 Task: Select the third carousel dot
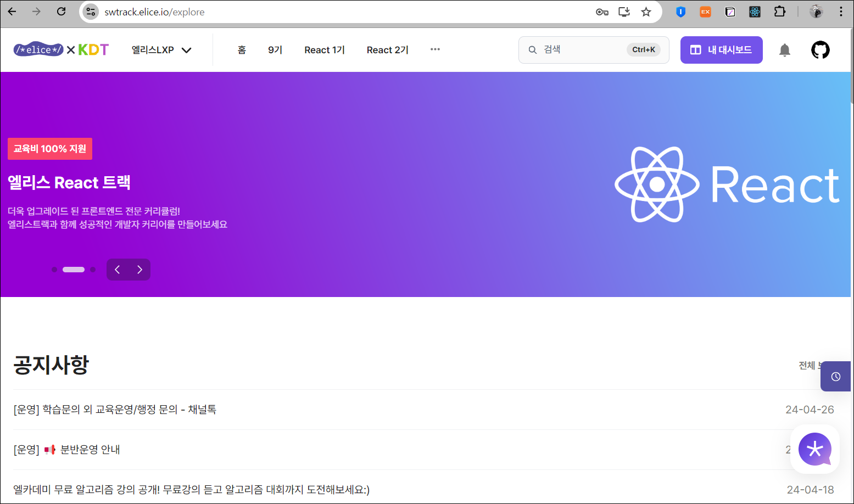[x=93, y=270]
